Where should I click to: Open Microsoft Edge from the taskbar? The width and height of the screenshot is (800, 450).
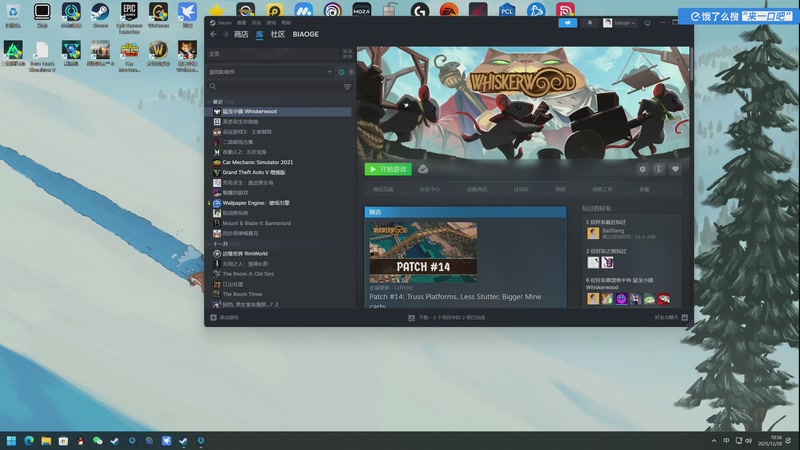29,441
